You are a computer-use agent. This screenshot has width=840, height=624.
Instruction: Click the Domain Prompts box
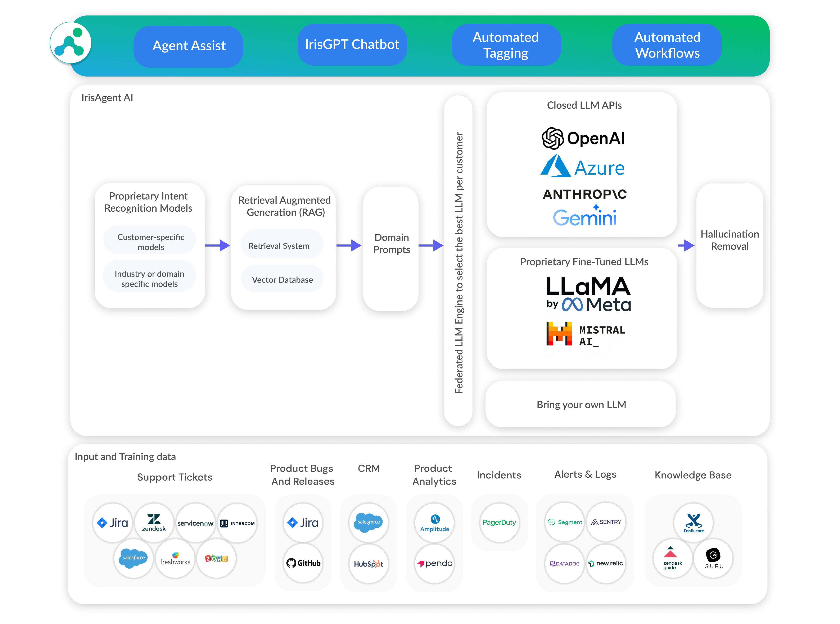(391, 249)
